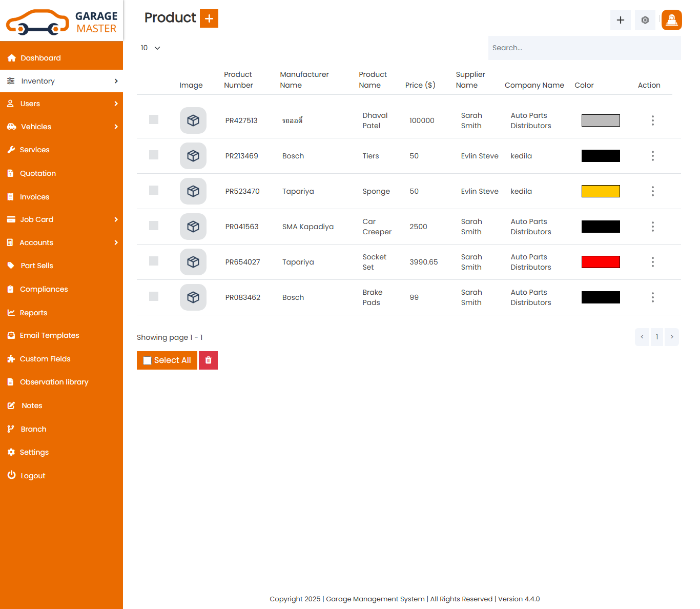This screenshot has width=700, height=609.
Task: Click the delete trash icon next to Select All
Action: click(x=208, y=360)
